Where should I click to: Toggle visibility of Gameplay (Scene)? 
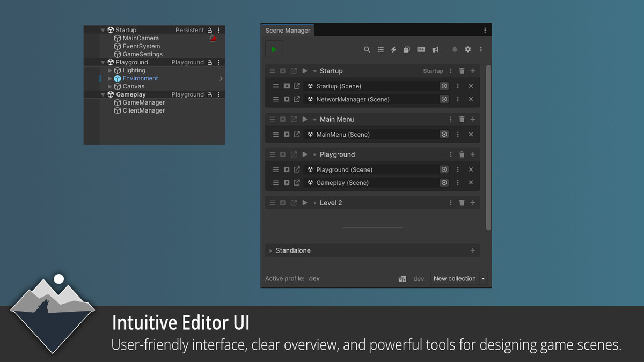coord(444,182)
